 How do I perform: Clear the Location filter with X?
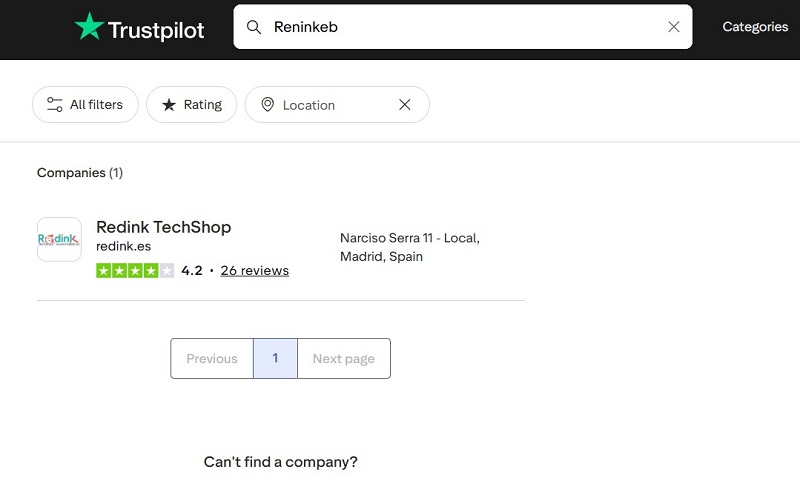404,105
